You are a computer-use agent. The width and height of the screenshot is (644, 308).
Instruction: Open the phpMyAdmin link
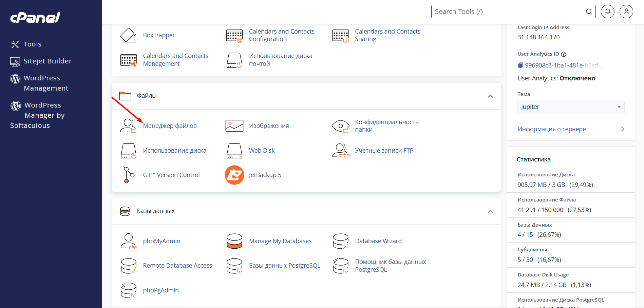pos(162,241)
